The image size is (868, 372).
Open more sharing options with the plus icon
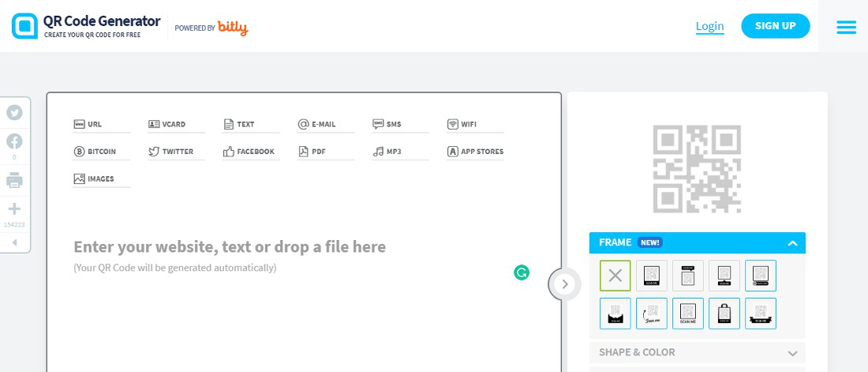tap(14, 209)
